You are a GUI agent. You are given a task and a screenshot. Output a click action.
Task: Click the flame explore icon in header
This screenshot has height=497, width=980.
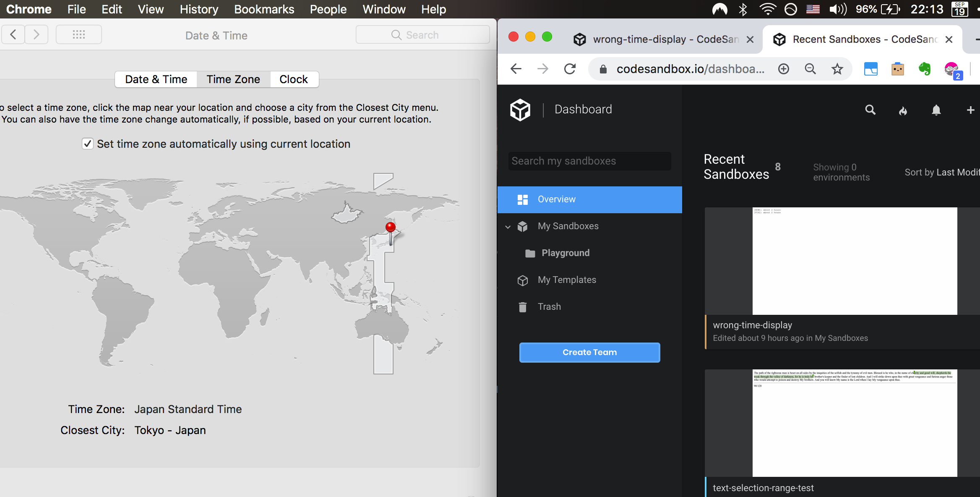tap(903, 110)
